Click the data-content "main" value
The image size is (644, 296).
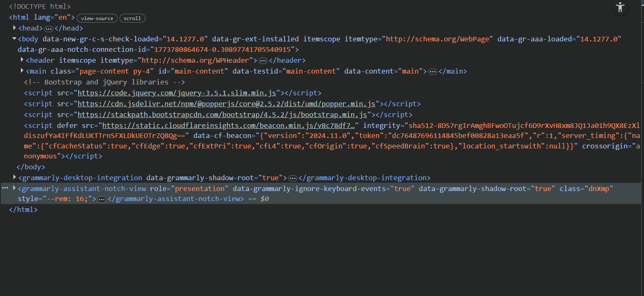click(410, 71)
